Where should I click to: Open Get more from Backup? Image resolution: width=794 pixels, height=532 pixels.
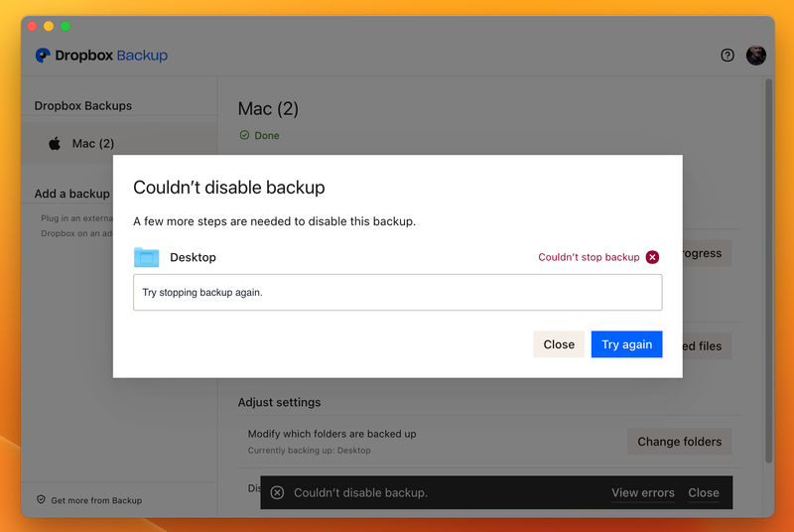tap(96, 500)
